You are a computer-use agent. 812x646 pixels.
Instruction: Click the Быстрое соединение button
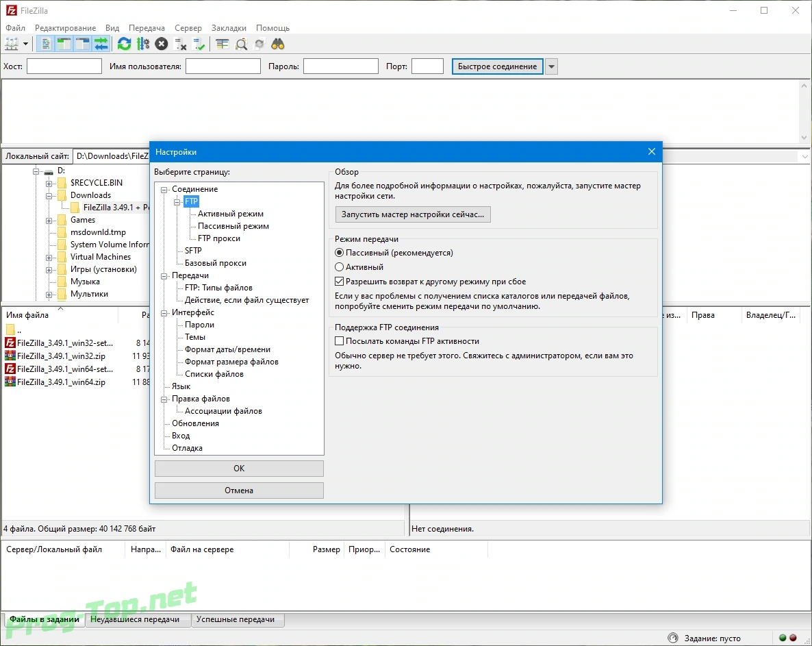tap(497, 66)
